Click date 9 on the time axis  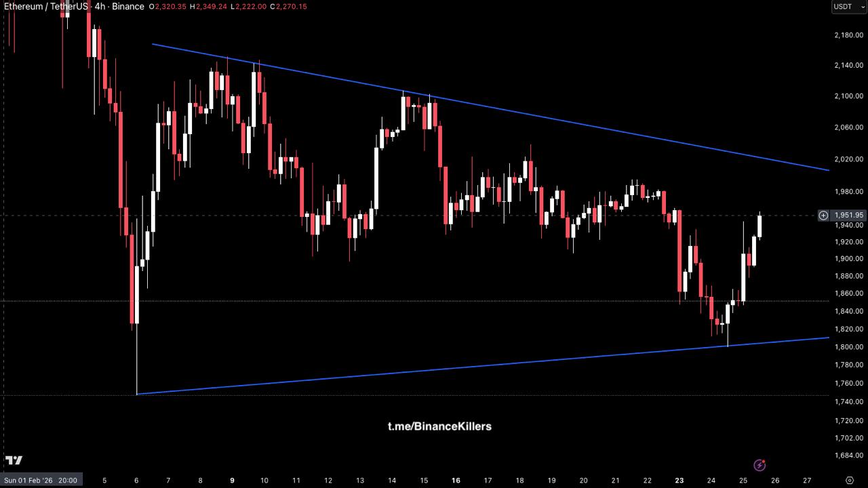point(232,481)
